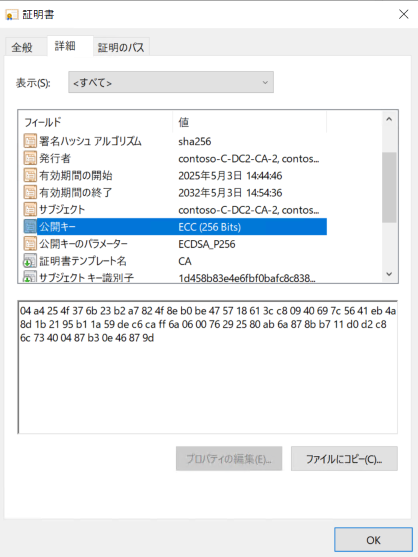Confirm the dialog with OK
Image resolution: width=418 pixels, height=557 pixels.
click(373, 540)
